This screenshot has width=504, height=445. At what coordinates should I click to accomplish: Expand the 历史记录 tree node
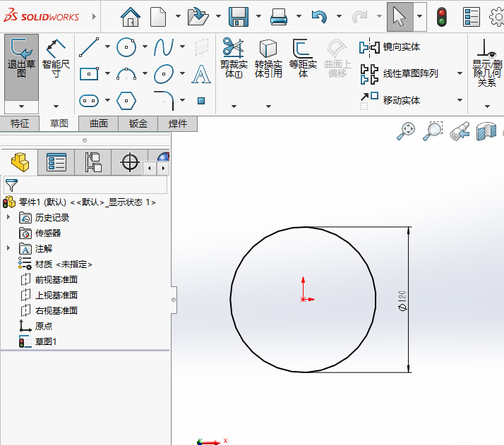click(x=8, y=218)
